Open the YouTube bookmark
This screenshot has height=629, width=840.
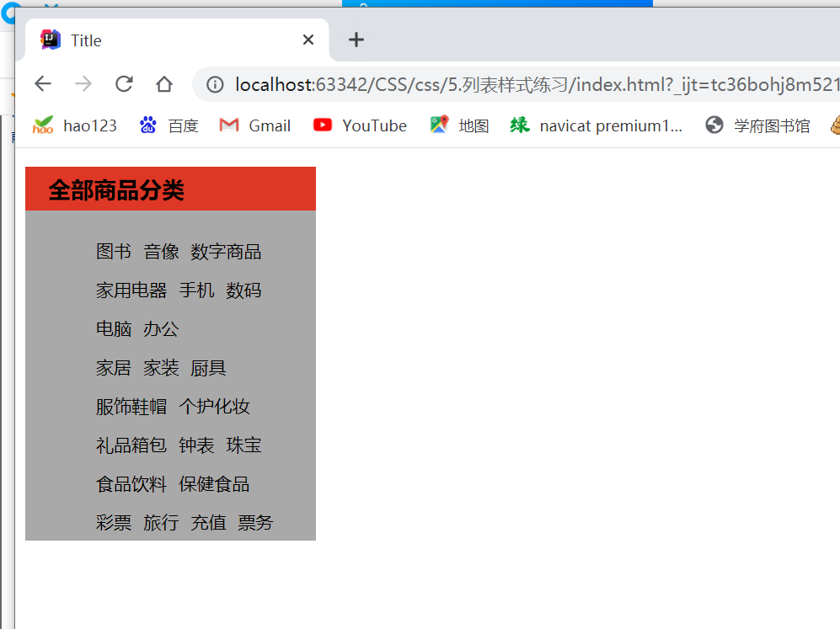[x=360, y=125]
